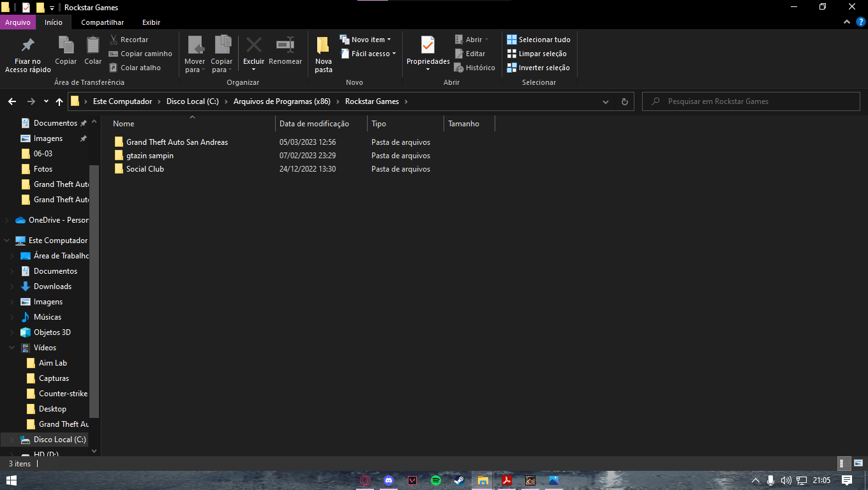Expand the Objetos 3D tree node
Image resolution: width=868 pixels, height=490 pixels.
[x=12, y=332]
